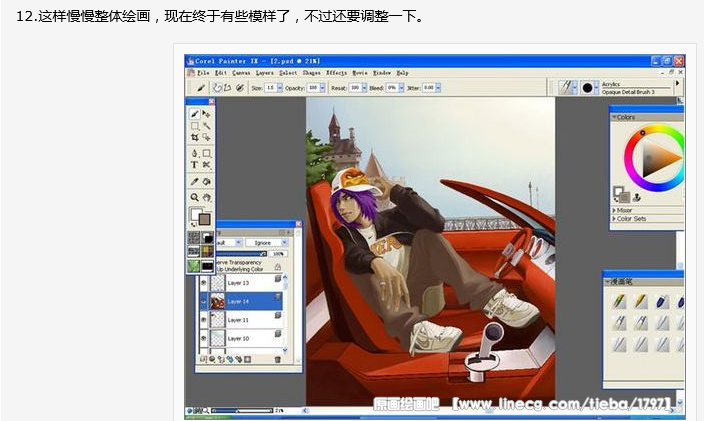704x421 pixels.
Task: Select the Crop tool in the toolbox
Action: 195,138
